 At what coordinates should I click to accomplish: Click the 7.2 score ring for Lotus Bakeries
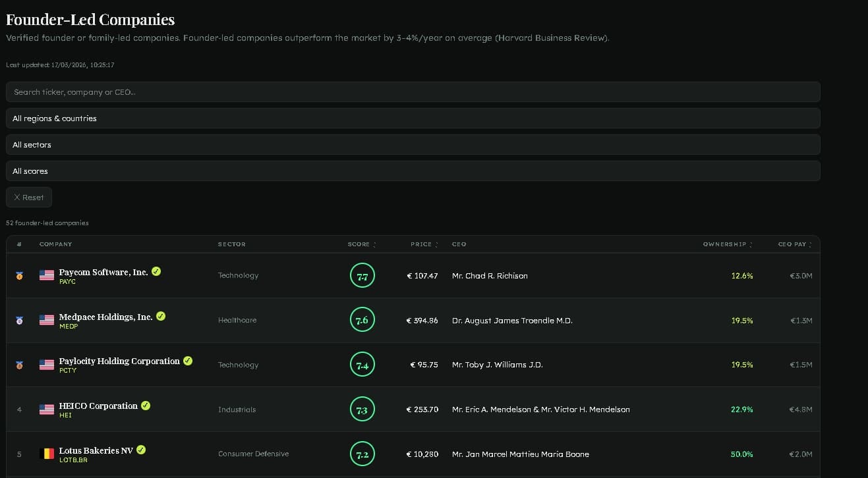[x=362, y=454]
